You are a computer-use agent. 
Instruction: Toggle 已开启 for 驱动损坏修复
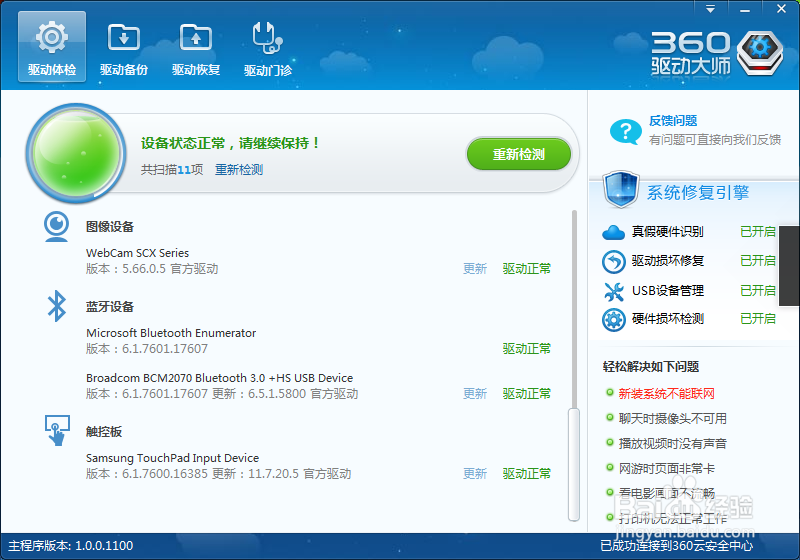[758, 261]
